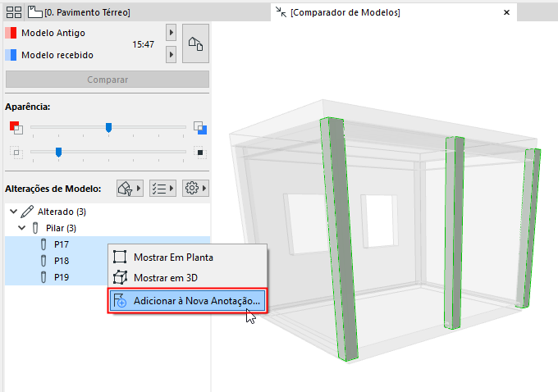Choose Adicionar à Nova Anotação menu entry
The image size is (558, 392).
(187, 301)
